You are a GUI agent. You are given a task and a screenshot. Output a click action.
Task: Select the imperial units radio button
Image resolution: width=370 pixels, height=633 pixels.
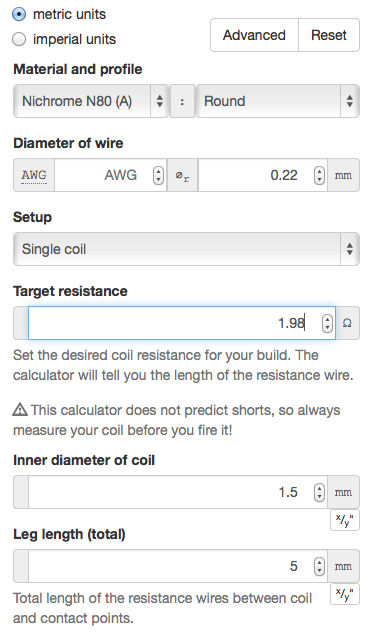[19, 40]
